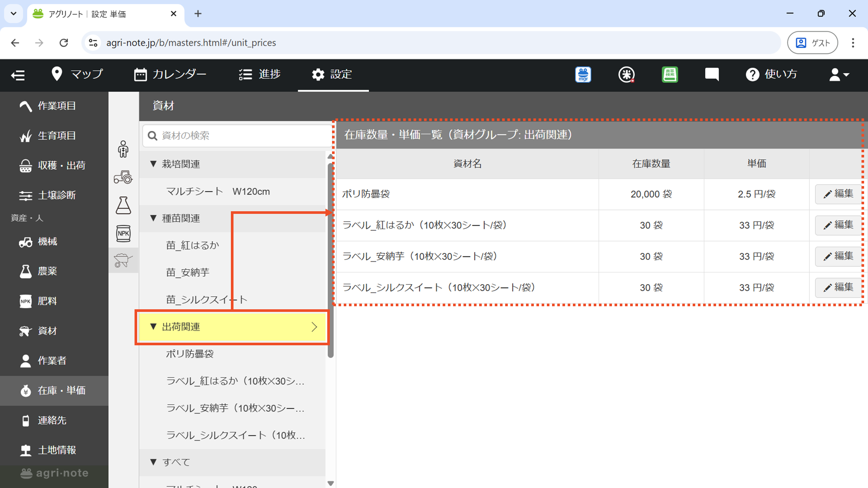
Task: Edit the ラベル_シルクスイート row
Action: coord(838,288)
